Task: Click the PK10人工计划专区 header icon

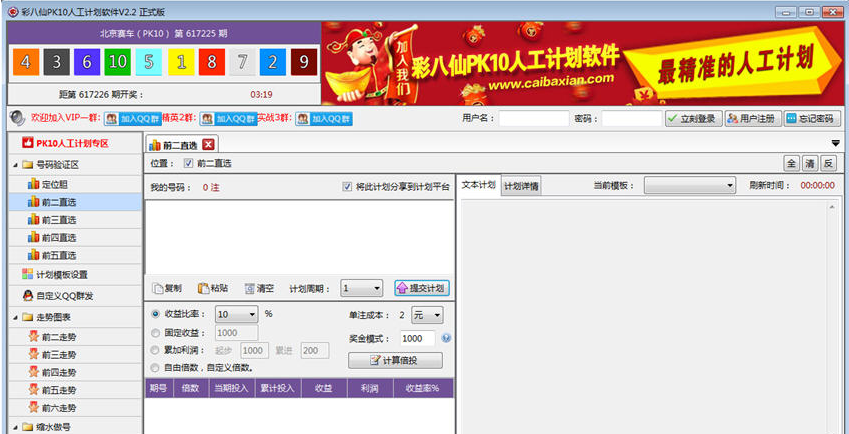Action: pos(28,143)
